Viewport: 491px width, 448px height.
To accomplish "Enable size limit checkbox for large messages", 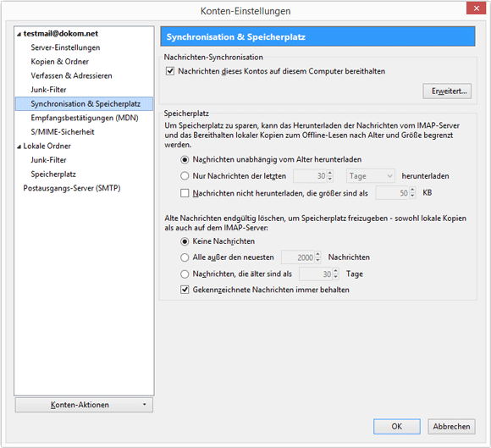I will tap(185, 193).
